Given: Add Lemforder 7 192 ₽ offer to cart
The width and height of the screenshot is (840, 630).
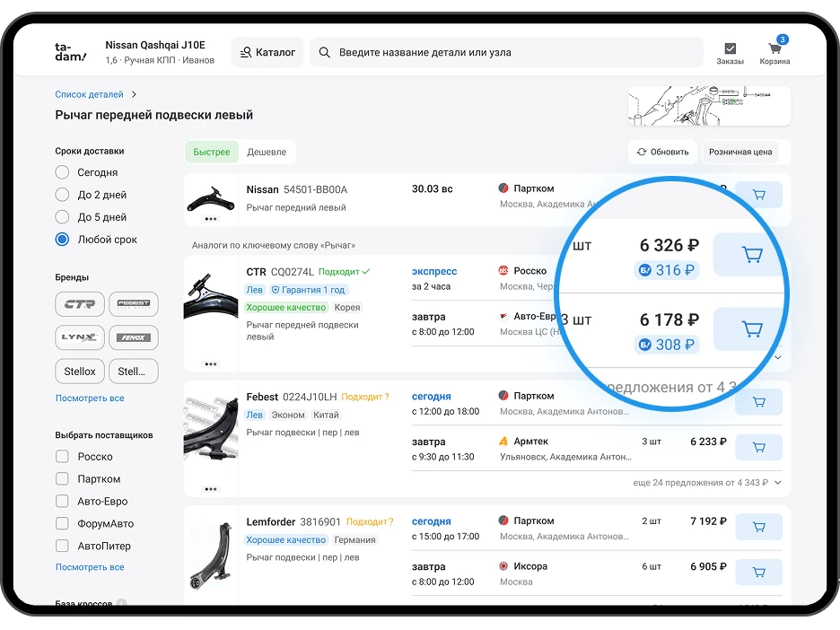Looking at the screenshot, I should pyautogui.click(x=758, y=527).
